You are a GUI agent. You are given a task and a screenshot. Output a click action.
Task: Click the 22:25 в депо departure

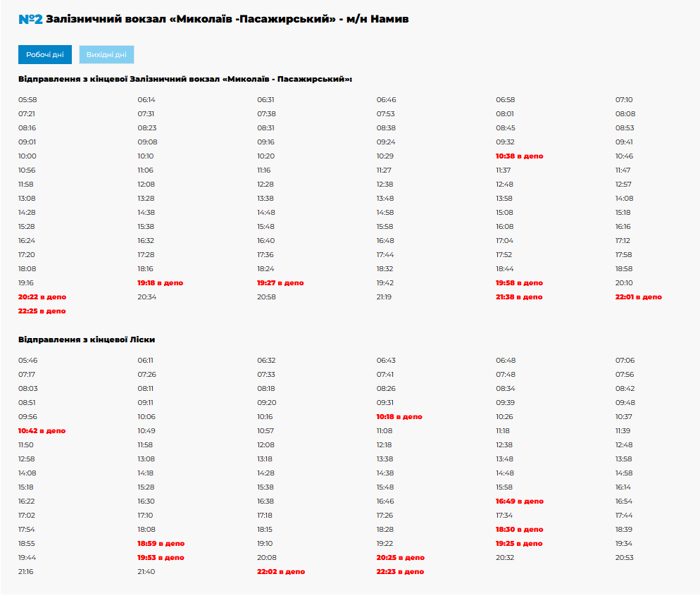point(42,311)
